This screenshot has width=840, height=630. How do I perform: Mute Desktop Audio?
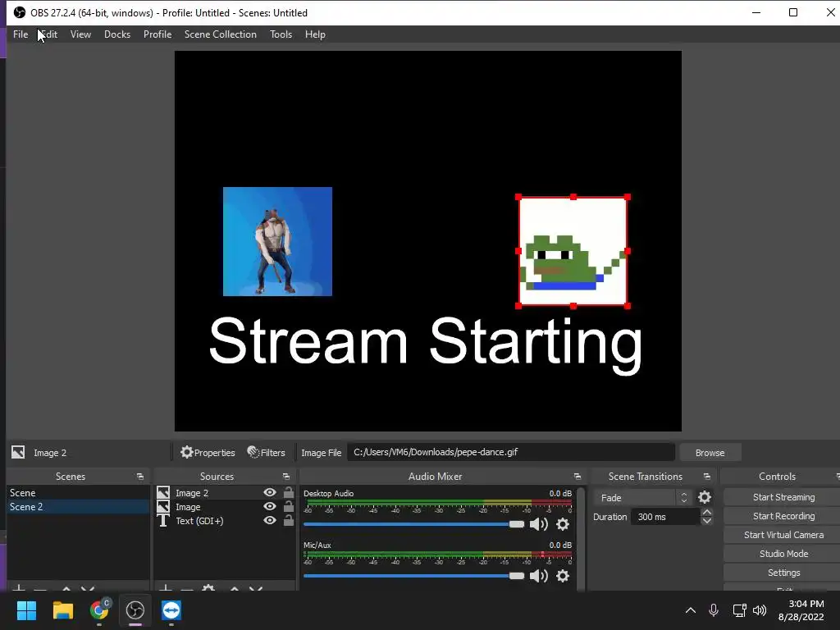coord(538,524)
